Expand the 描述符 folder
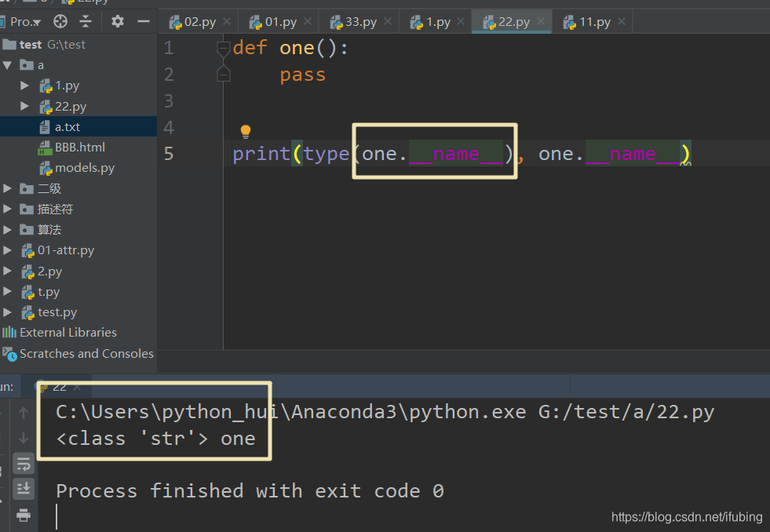Image resolution: width=770 pixels, height=532 pixels. [7, 209]
